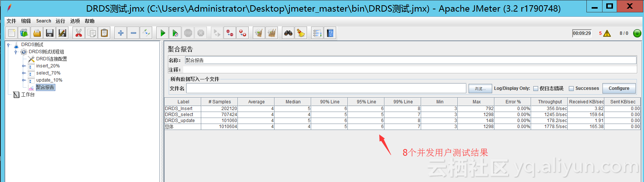
Task: Open the Help question mark icon
Action: [330, 33]
